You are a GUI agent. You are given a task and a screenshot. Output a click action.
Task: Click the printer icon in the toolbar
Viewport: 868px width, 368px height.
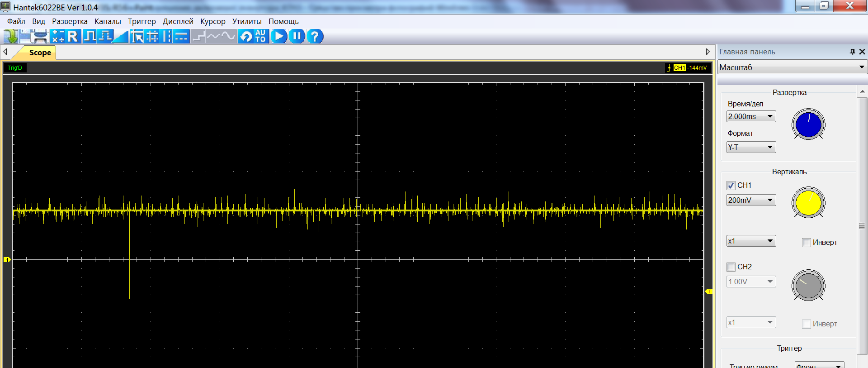tap(40, 36)
